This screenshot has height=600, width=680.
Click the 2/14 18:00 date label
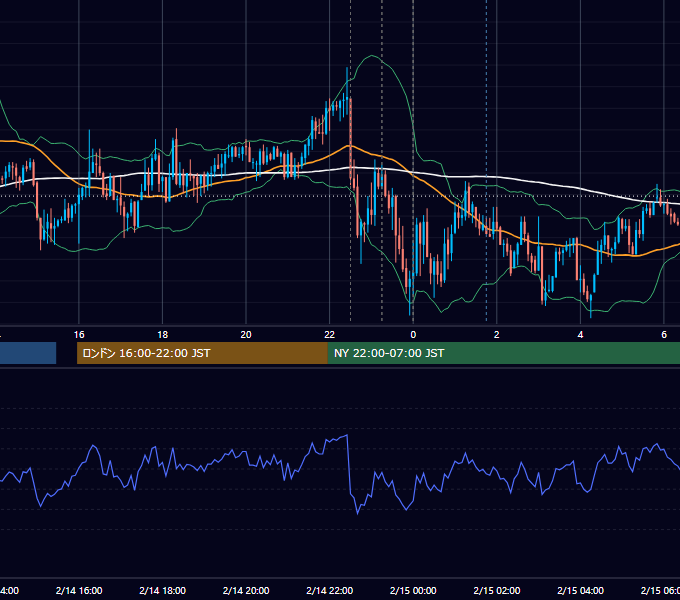click(x=163, y=590)
